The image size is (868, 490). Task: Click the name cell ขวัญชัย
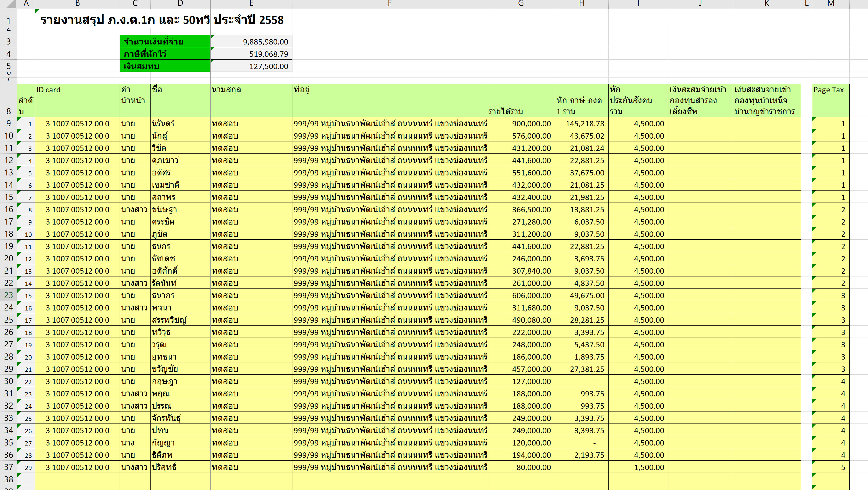tap(180, 369)
